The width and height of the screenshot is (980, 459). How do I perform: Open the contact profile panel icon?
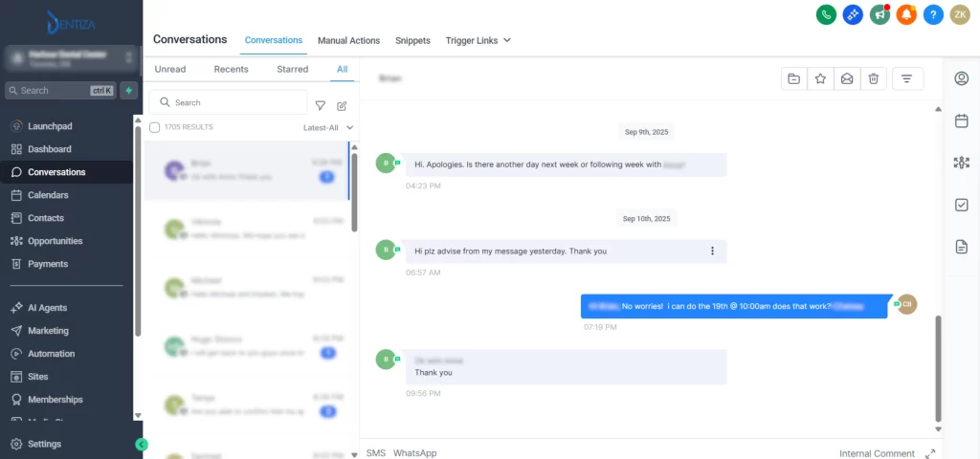tap(962, 78)
